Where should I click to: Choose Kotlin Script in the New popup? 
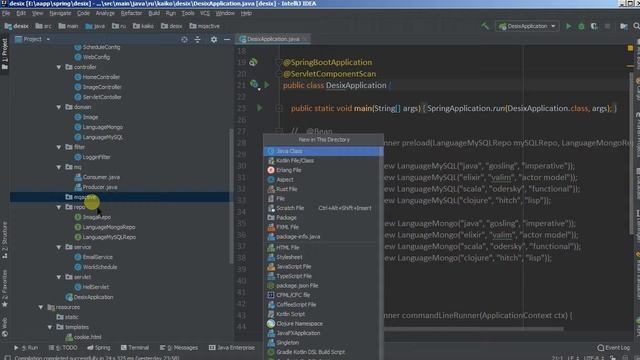tap(322, 314)
